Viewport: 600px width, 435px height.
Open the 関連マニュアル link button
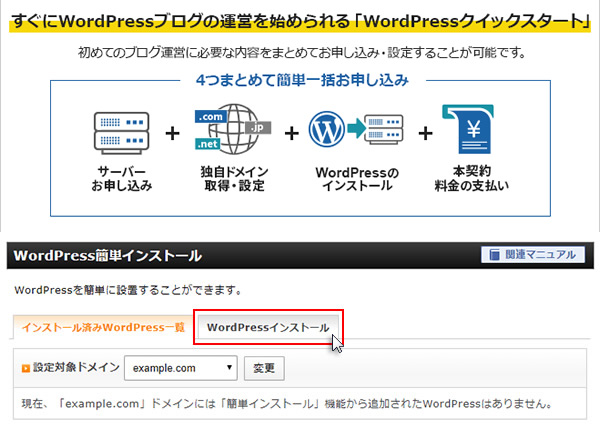[x=533, y=255]
